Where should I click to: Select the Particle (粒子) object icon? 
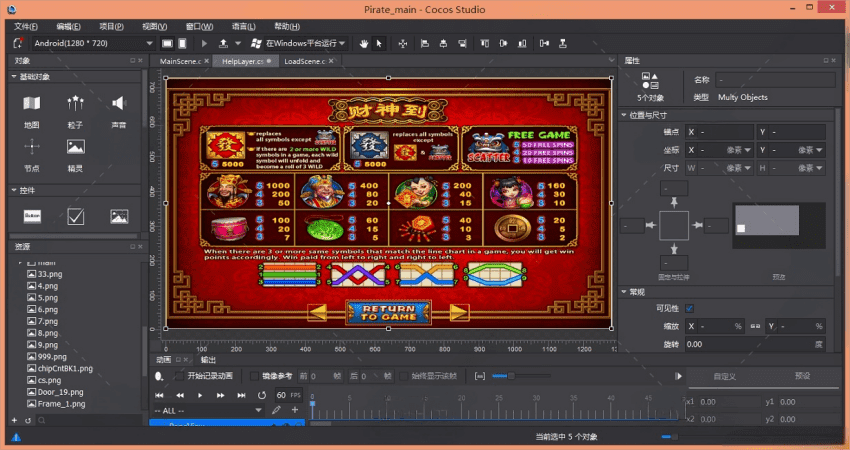pos(75,104)
